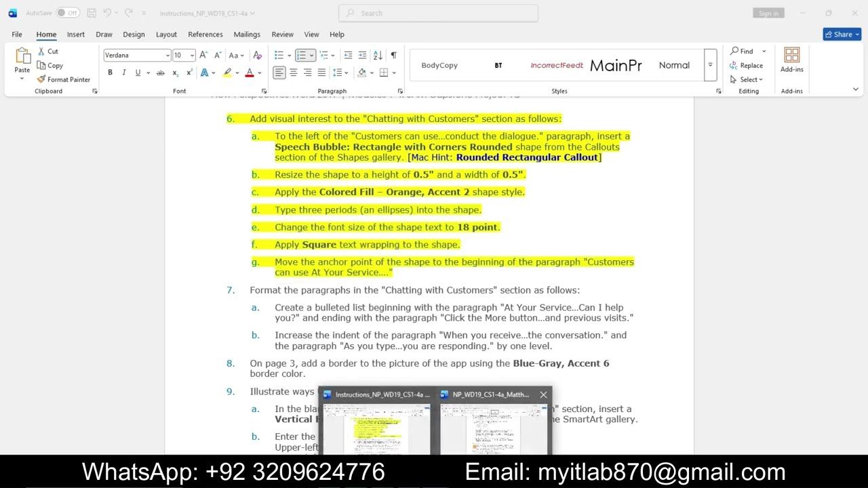Switch to the Layout tab
This screenshot has width=868, height=488.
pyautogui.click(x=166, y=34)
